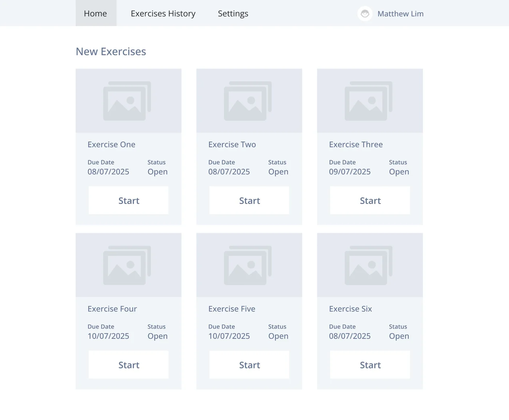Click the 08/07/2025 due date of Exercise One
This screenshot has width=509, height=420.
click(108, 172)
